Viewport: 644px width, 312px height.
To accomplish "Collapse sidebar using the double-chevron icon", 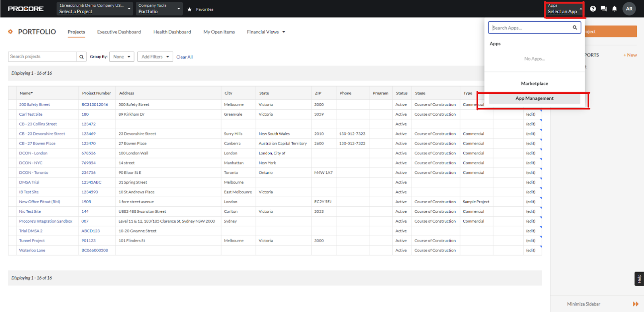I will coord(636,304).
